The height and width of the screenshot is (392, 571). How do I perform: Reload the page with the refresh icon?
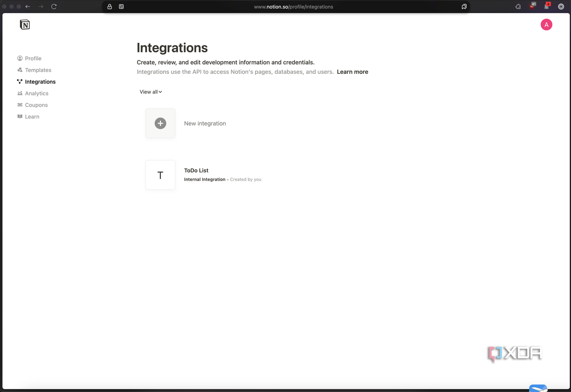pyautogui.click(x=54, y=7)
